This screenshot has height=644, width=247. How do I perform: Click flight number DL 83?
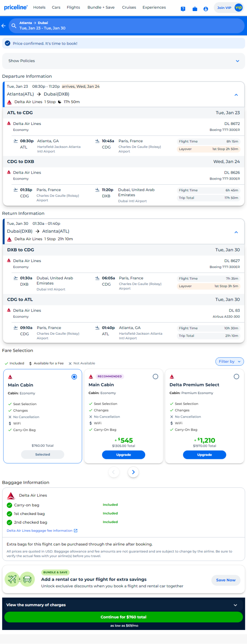234,310
